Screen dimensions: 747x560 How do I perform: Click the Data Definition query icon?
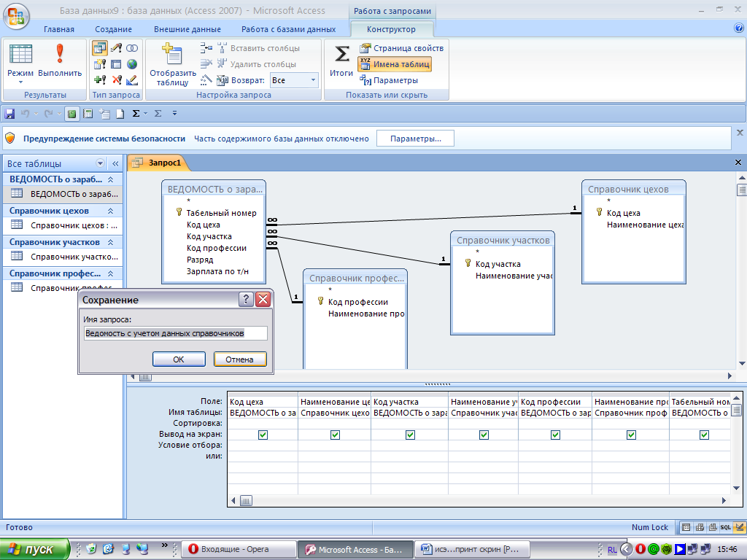[x=132, y=79]
